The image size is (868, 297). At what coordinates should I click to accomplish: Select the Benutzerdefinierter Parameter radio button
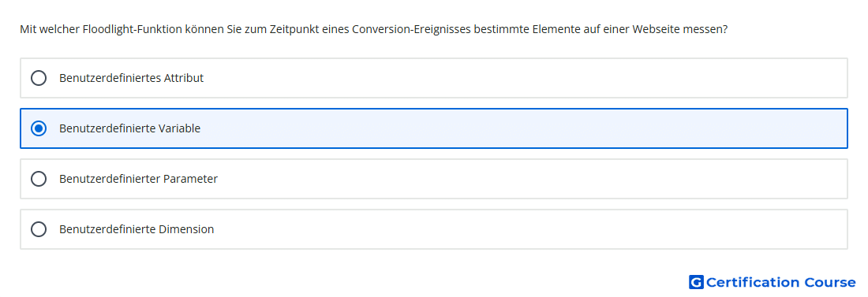pyautogui.click(x=39, y=179)
